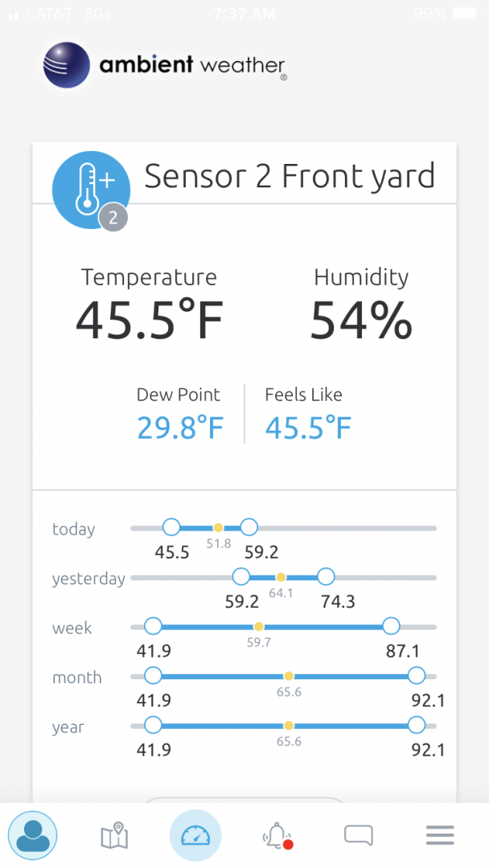Tap the battery indicator in status bar

pyautogui.click(x=466, y=13)
